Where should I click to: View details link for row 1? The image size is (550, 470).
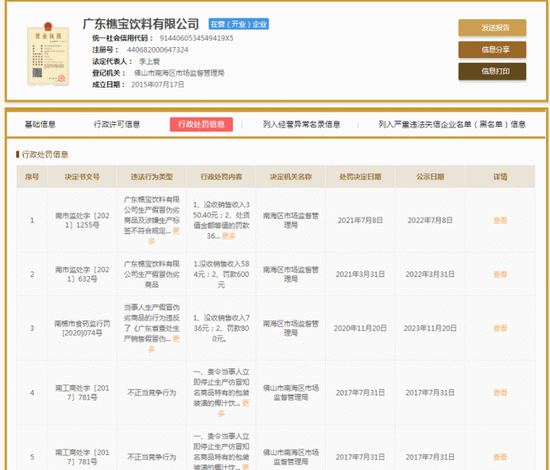[500, 220]
